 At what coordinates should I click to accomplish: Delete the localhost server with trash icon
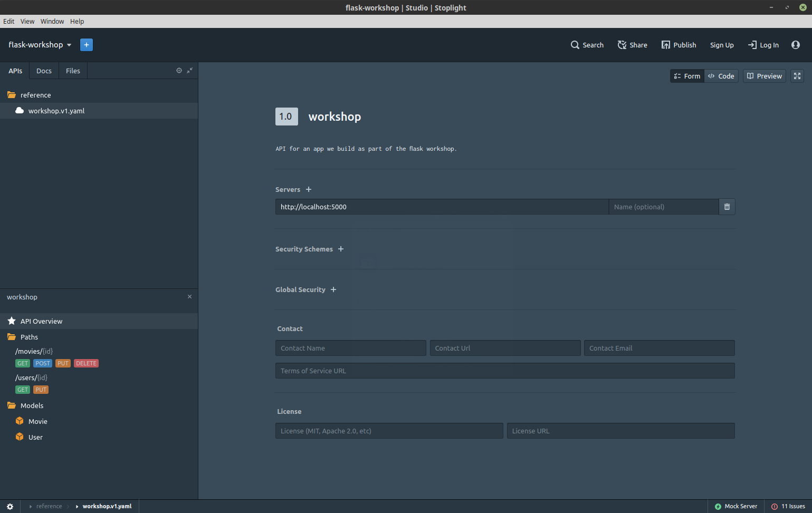[x=727, y=207]
